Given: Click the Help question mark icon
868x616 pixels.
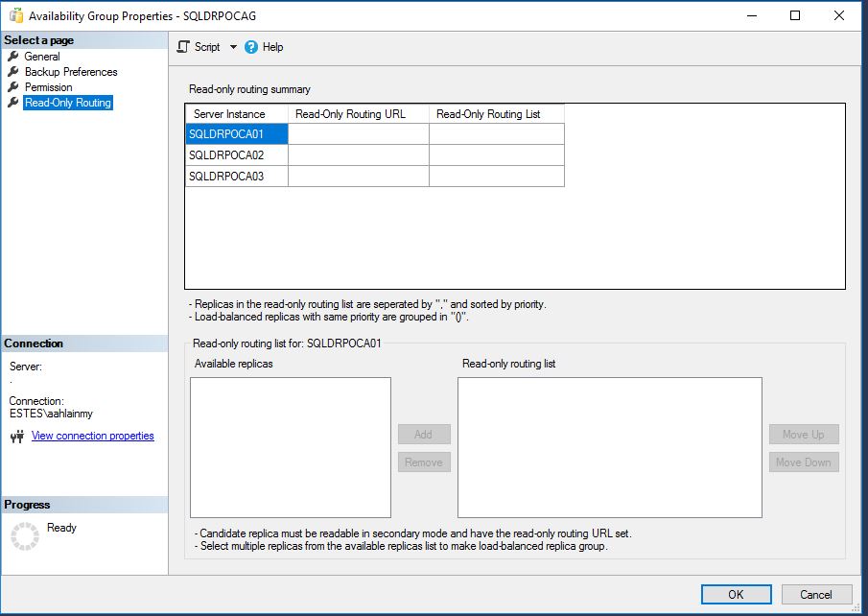Looking at the screenshot, I should coord(250,46).
